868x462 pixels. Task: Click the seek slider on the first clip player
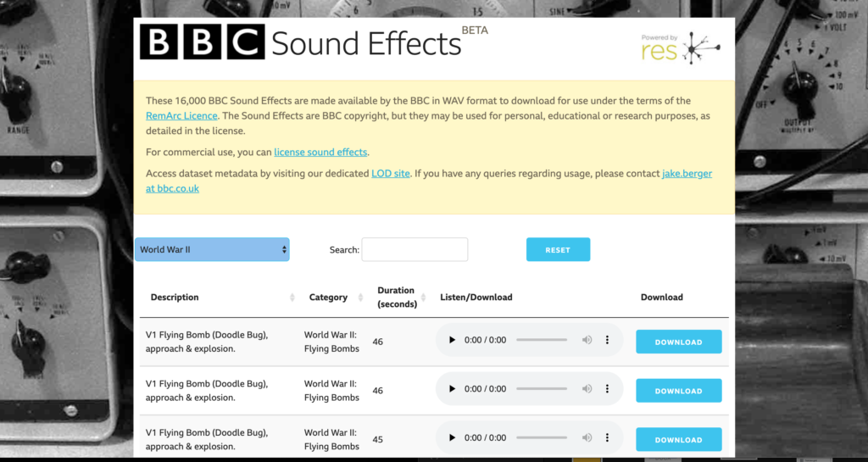542,340
